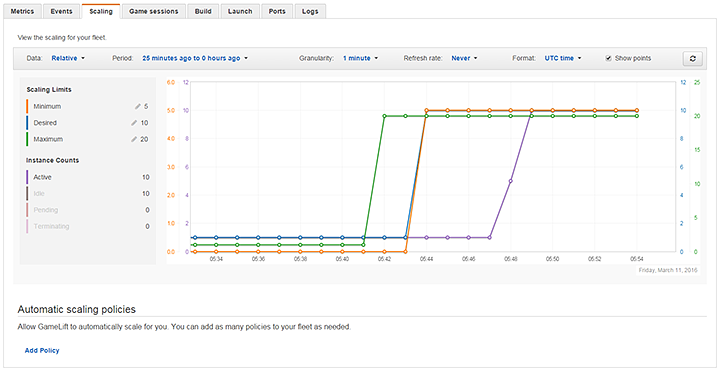
Task: Open the Period range dropdown
Action: pos(195,58)
